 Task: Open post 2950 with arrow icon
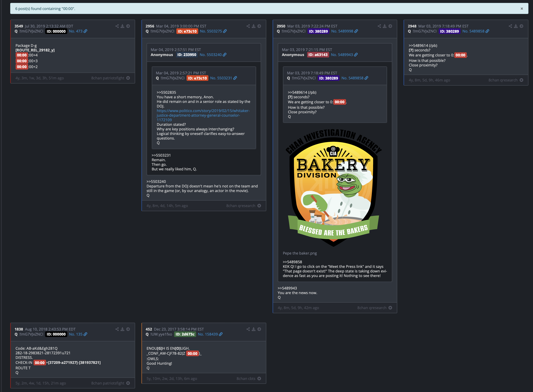coord(390,26)
